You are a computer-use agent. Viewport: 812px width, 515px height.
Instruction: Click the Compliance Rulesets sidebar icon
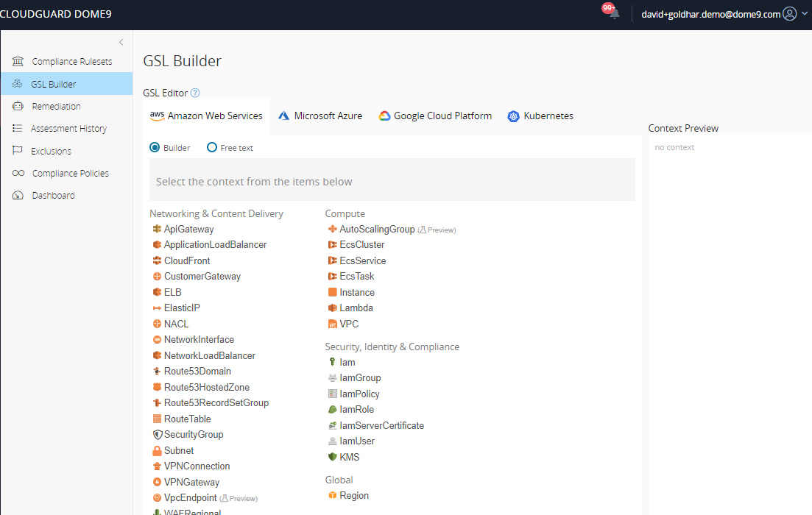tap(18, 62)
